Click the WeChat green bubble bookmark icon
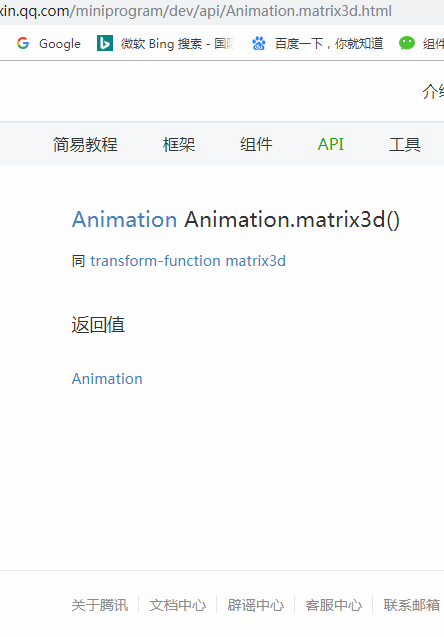Image resolution: width=444 pixels, height=637 pixels. [x=407, y=43]
